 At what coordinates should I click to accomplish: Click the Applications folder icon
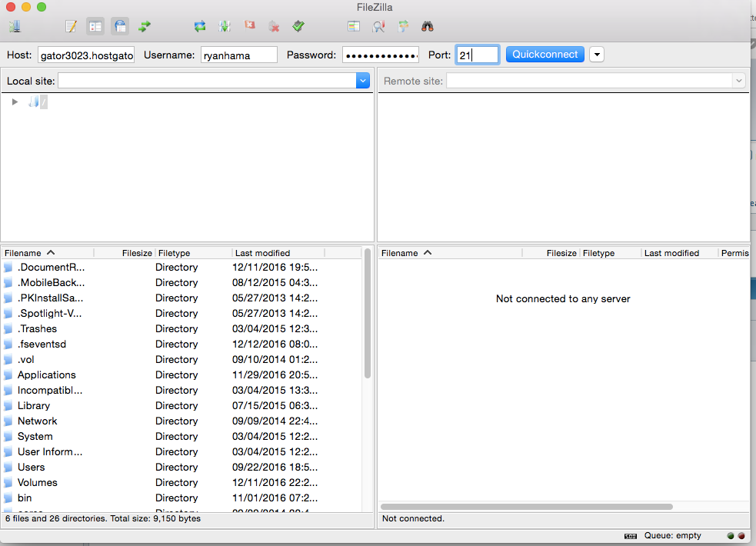pos(8,375)
